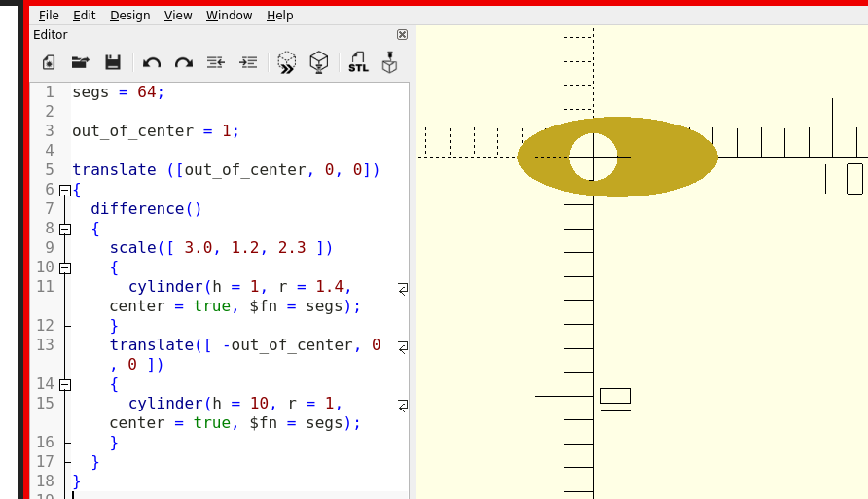The width and height of the screenshot is (868, 499).
Task: Open the Help menu
Action: tap(280, 16)
